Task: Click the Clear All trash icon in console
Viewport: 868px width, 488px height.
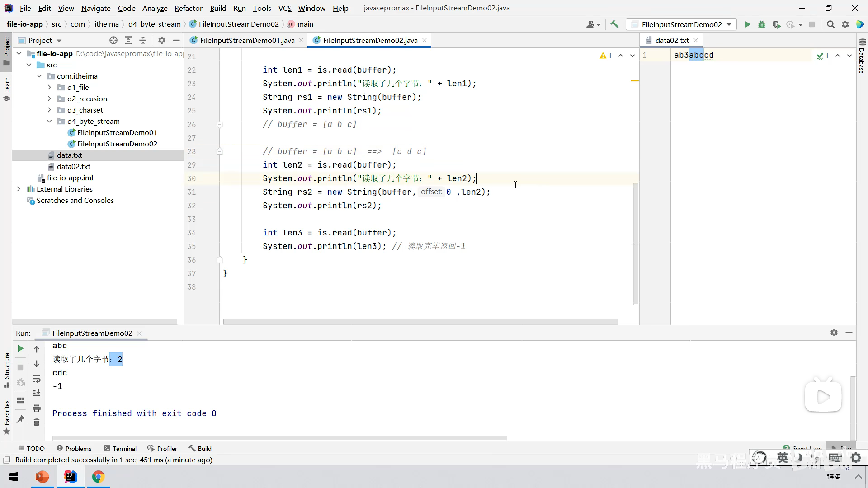Action: (x=37, y=422)
